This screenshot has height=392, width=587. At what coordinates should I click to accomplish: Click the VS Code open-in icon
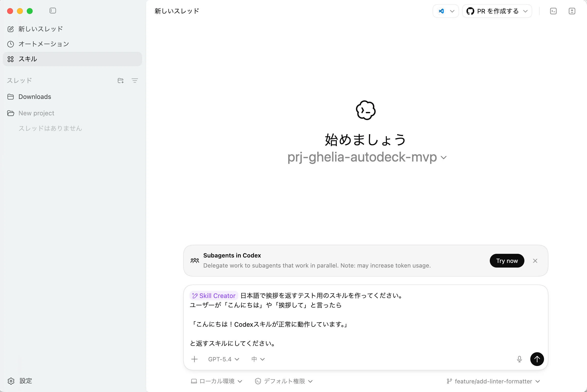[x=441, y=11]
